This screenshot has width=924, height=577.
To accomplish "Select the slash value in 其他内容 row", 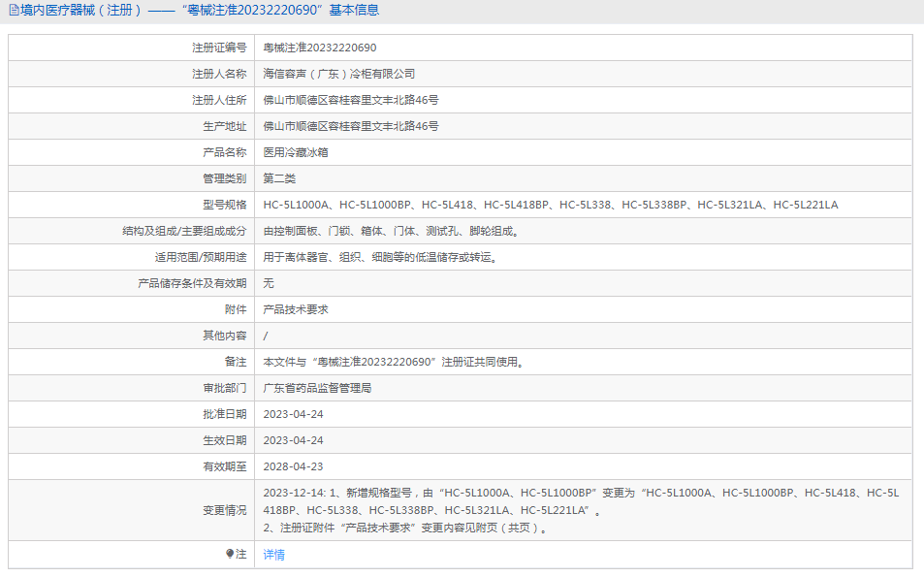I will pyautogui.click(x=266, y=336).
